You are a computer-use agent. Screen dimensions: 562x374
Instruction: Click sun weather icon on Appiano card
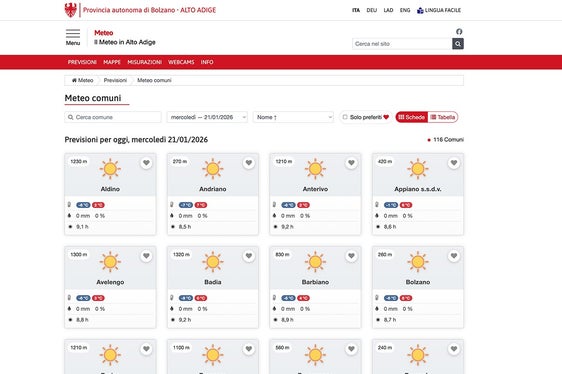click(418, 169)
